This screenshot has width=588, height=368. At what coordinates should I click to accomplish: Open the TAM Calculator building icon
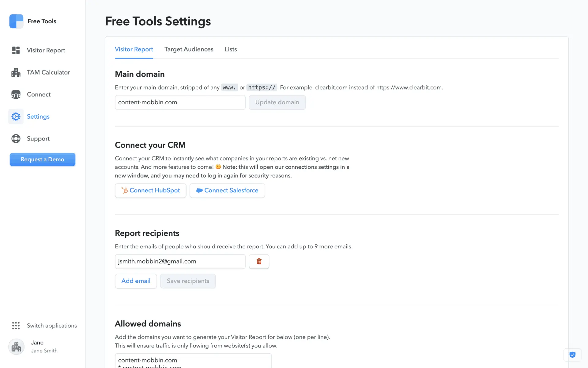click(16, 72)
